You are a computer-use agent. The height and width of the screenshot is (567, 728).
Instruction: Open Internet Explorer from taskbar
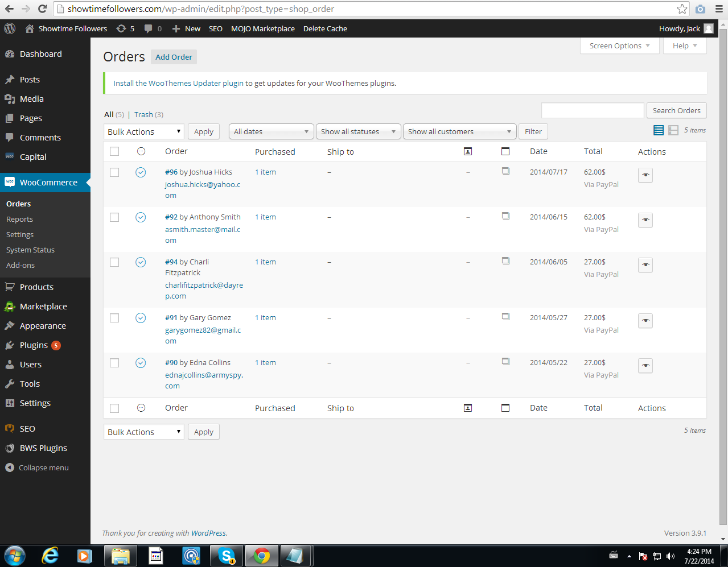tap(51, 556)
